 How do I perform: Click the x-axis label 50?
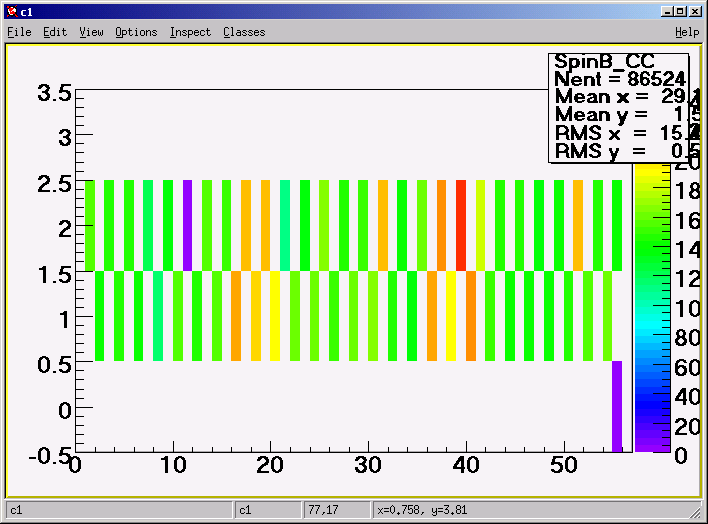click(x=564, y=465)
